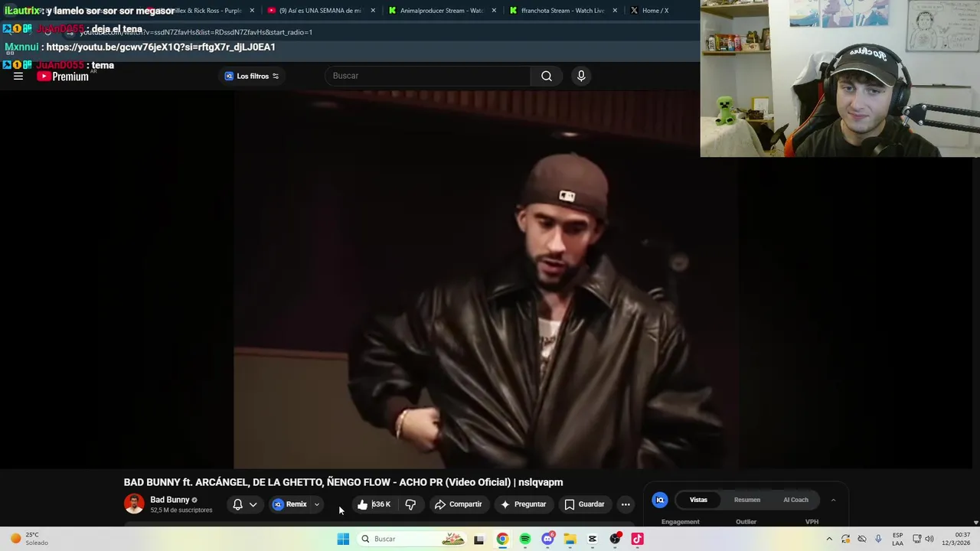Open CapCut from the taskbar

tap(593, 539)
